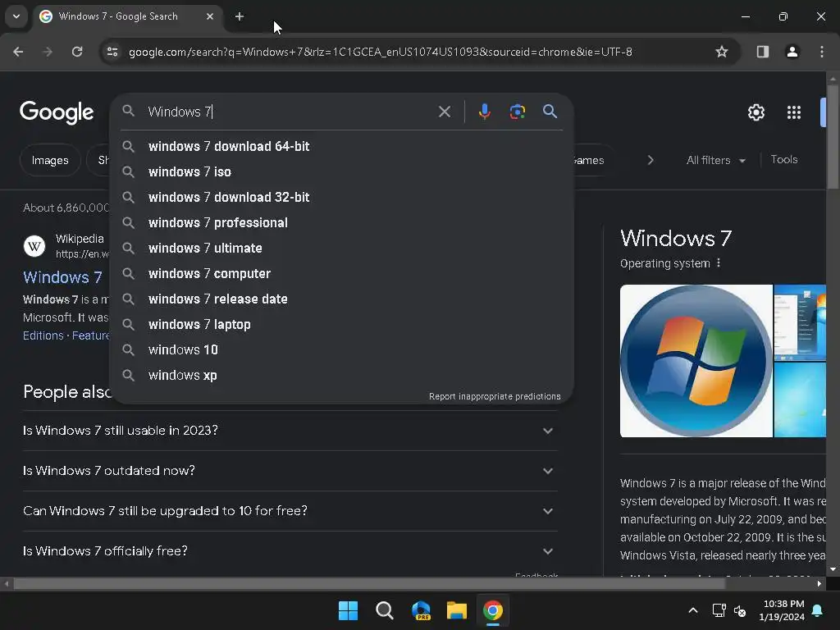Clear the search box with the X icon
This screenshot has width=840, height=630.
(444, 112)
